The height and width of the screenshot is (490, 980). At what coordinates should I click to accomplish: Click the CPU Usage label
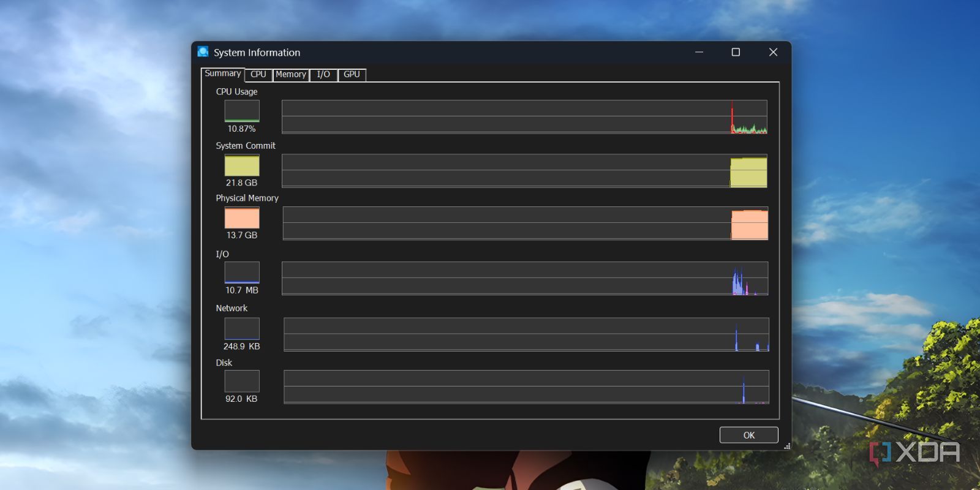click(x=236, y=91)
